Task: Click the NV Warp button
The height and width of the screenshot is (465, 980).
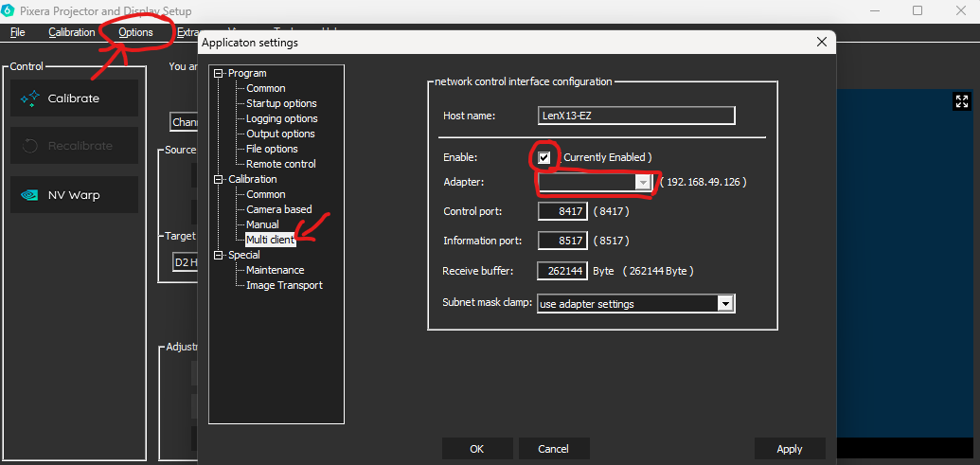Action: click(74, 195)
